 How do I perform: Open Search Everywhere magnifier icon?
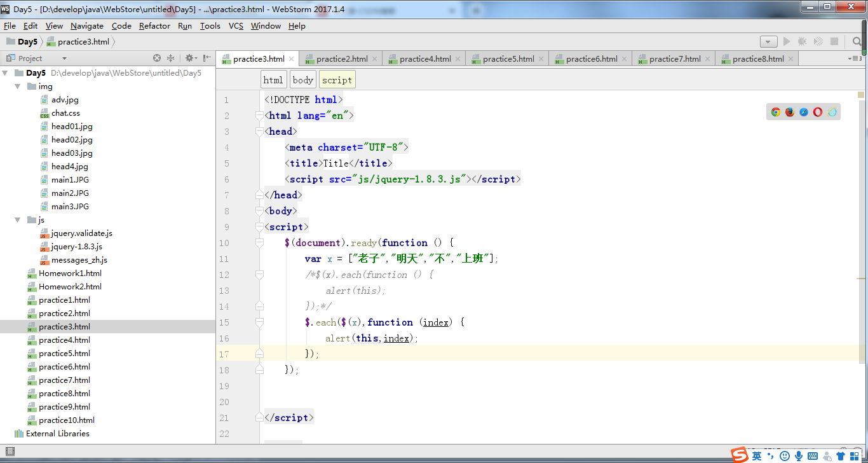pyautogui.click(x=857, y=41)
